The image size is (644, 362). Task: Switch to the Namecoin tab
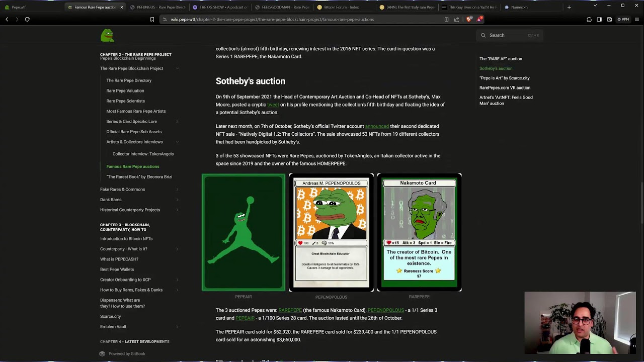532,8
